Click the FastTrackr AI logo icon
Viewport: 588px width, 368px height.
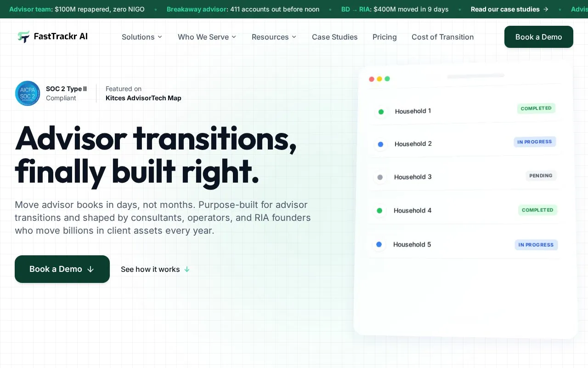[x=23, y=37]
